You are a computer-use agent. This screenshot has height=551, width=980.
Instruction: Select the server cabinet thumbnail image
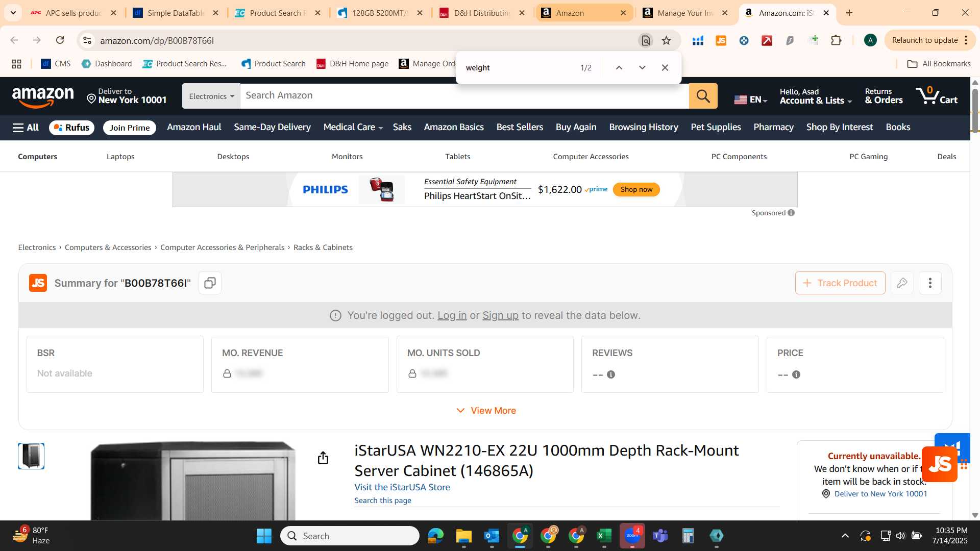click(x=31, y=456)
